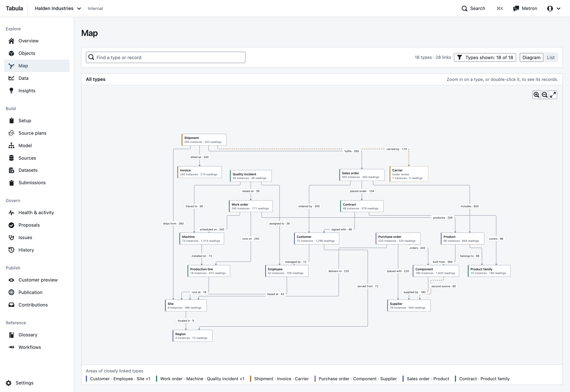This screenshot has height=392, width=570.
Task: Select the Region node
Action: pos(192,336)
